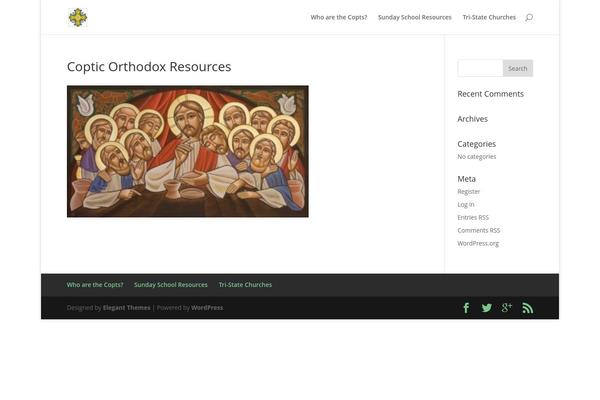Click the 'No categories' text

tap(477, 157)
